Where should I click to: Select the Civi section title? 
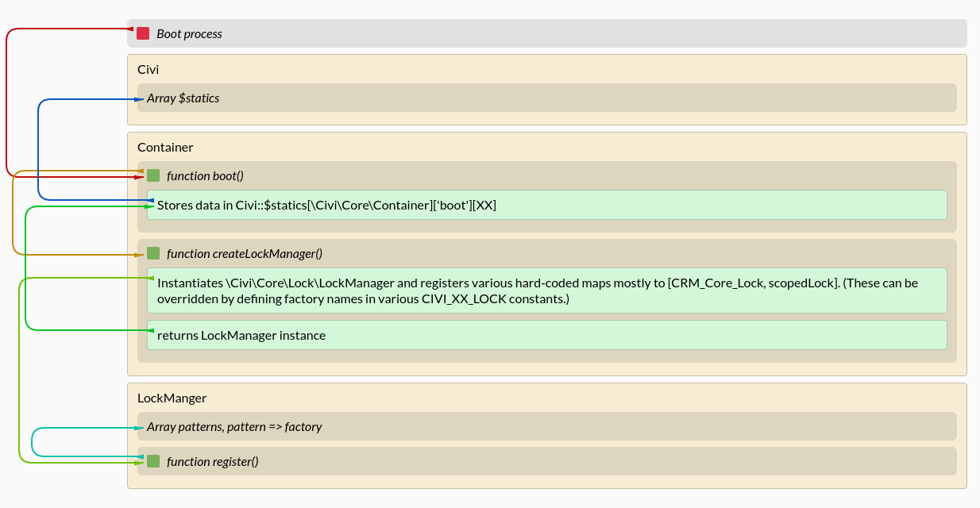point(147,69)
